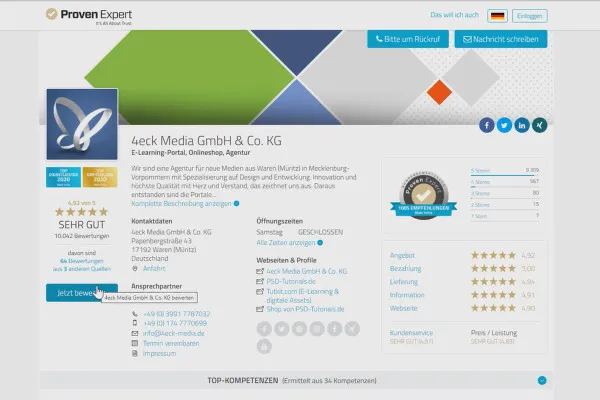Viewport: 600px width, 400px height.
Task: Click Bitte um Rückruf callback button
Action: tap(408, 39)
